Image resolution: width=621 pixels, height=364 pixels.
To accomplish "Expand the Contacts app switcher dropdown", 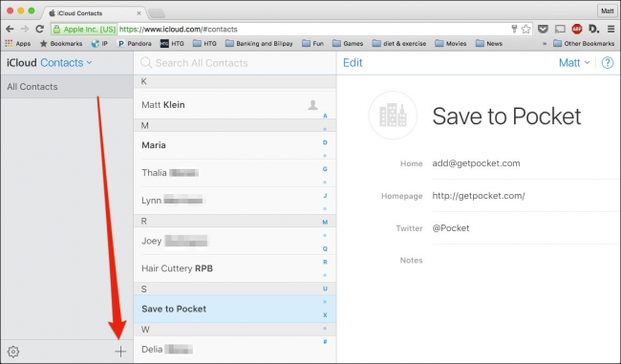I will tap(66, 63).
